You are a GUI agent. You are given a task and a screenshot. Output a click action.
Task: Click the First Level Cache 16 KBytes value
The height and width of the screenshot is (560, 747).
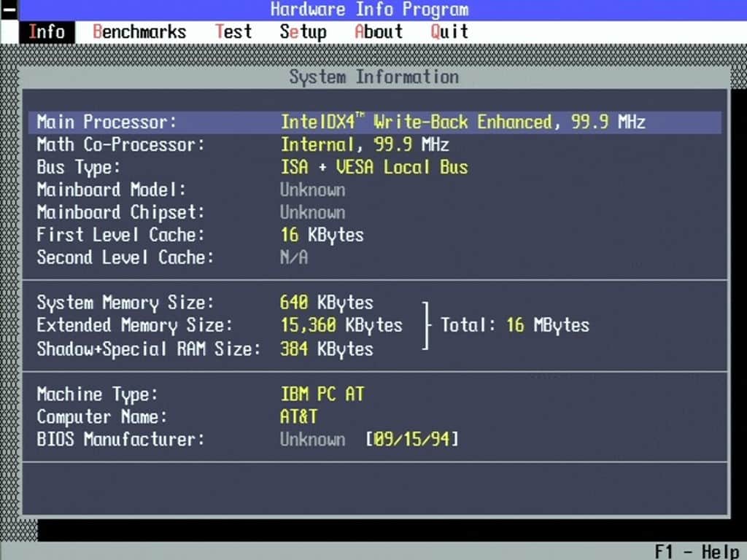pyautogui.click(x=322, y=235)
